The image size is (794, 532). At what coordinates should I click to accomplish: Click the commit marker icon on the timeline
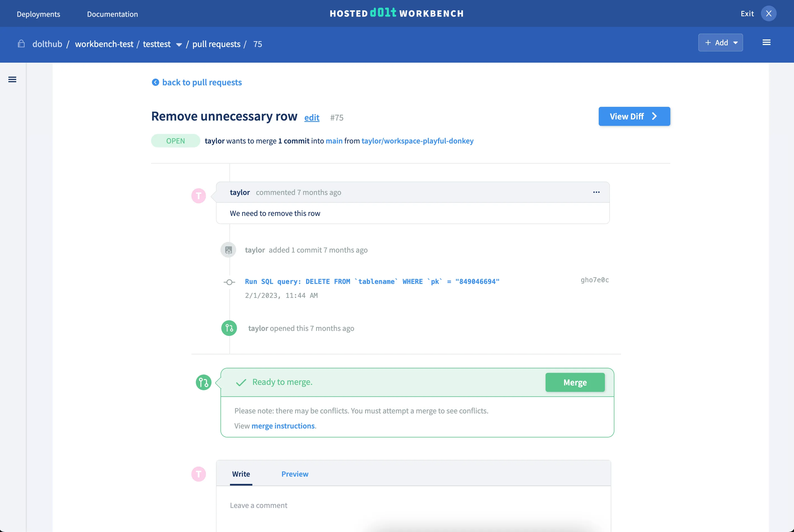pos(229,282)
